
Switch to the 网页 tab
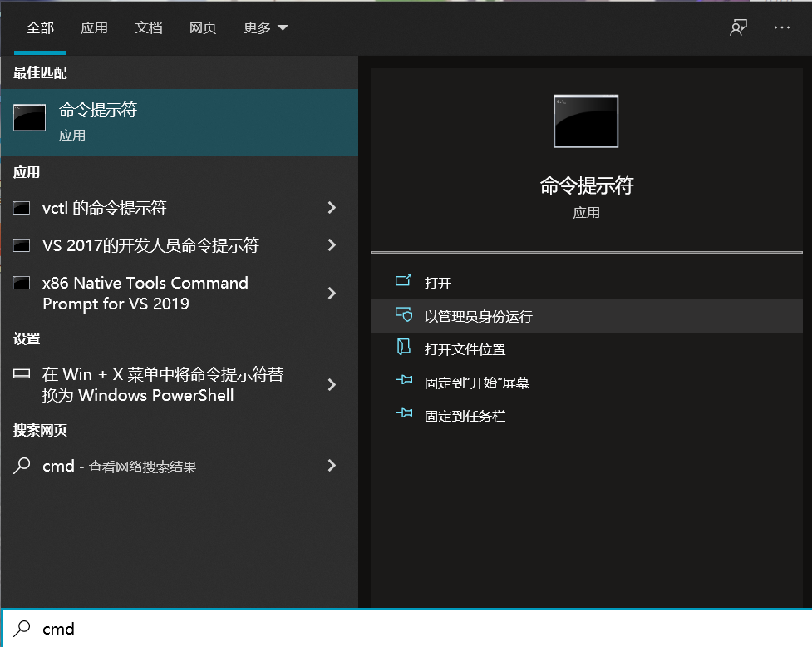[203, 28]
